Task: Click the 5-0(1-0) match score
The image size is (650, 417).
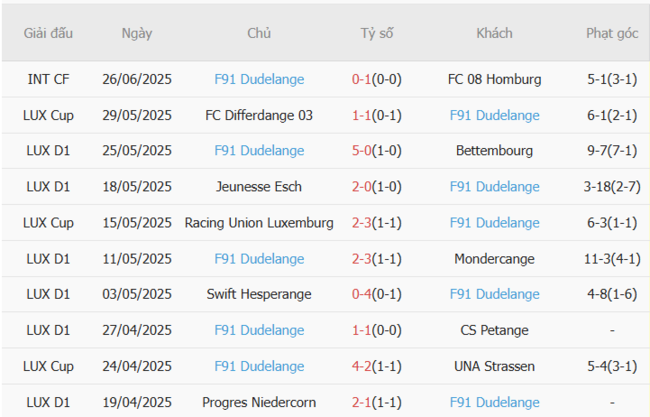Action: coord(377,151)
